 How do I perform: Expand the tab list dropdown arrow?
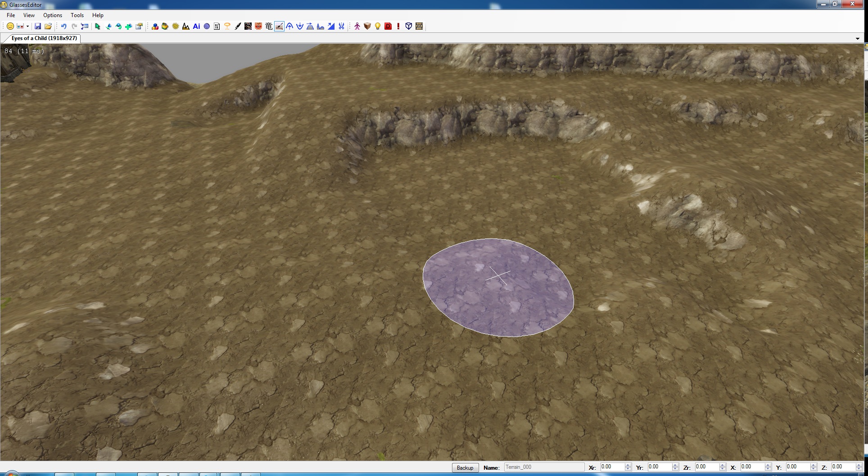(857, 39)
